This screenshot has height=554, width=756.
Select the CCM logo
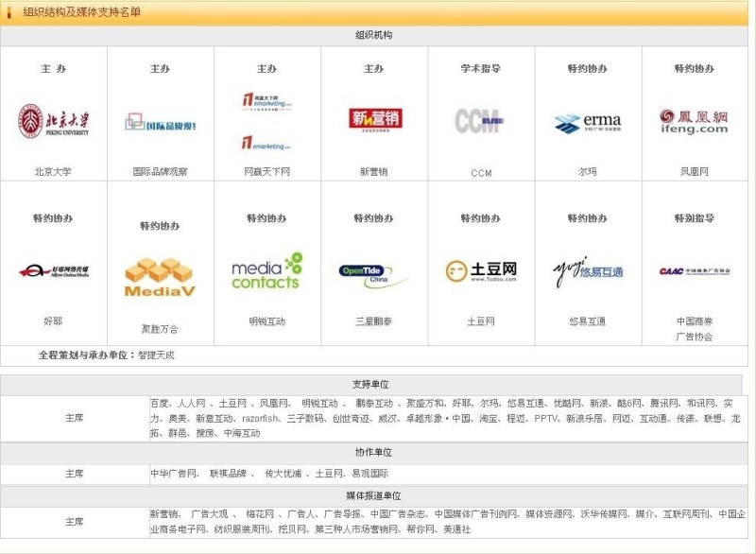pyautogui.click(x=480, y=121)
